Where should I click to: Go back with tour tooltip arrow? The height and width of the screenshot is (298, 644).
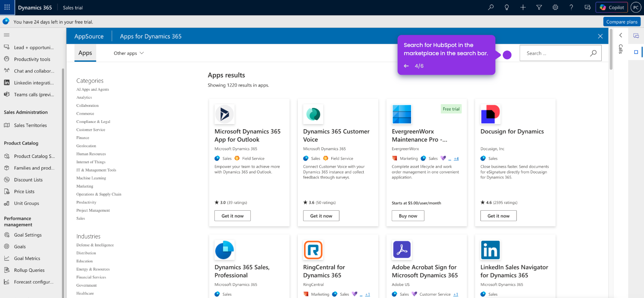(x=406, y=66)
